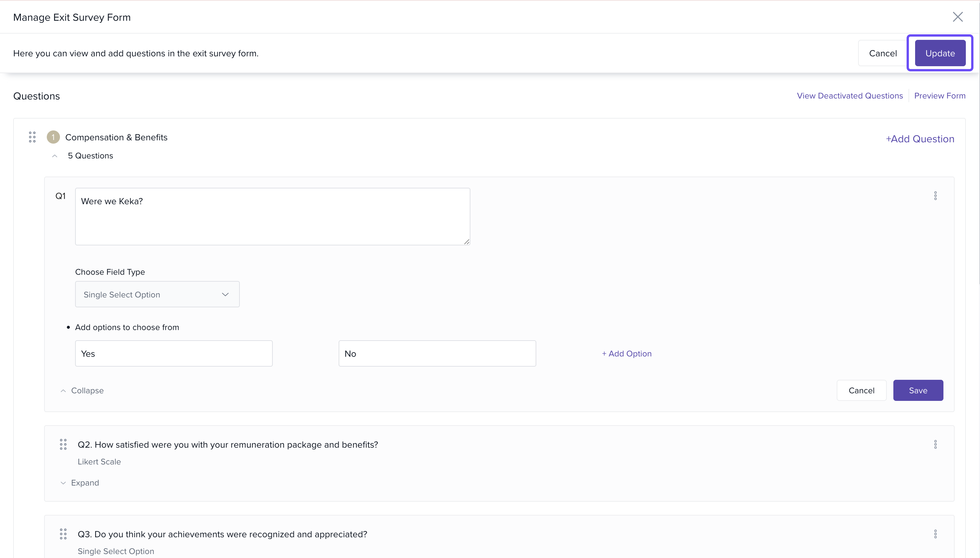Click the Compensation & Benefits section drag handle
This screenshot has height=558, width=980.
(x=32, y=137)
